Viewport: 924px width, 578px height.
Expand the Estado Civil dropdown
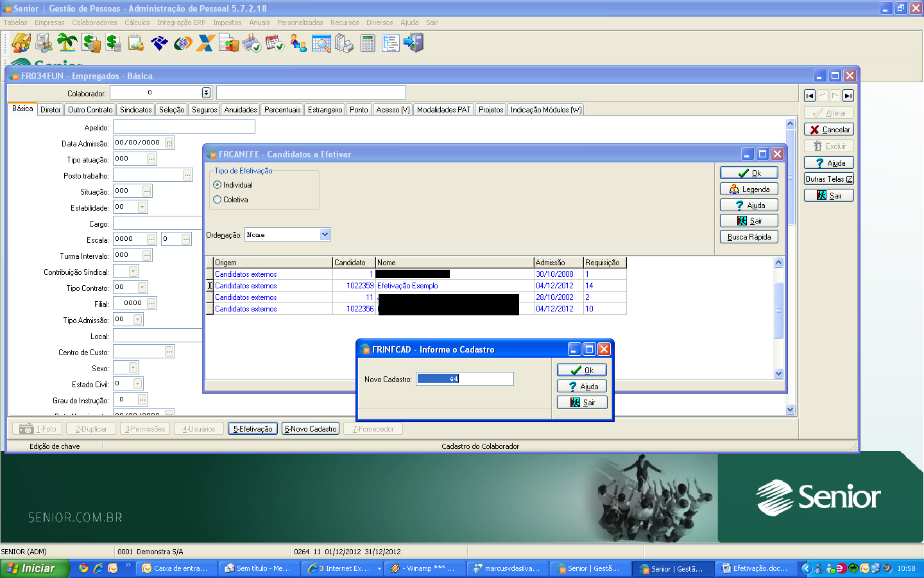[137, 383]
